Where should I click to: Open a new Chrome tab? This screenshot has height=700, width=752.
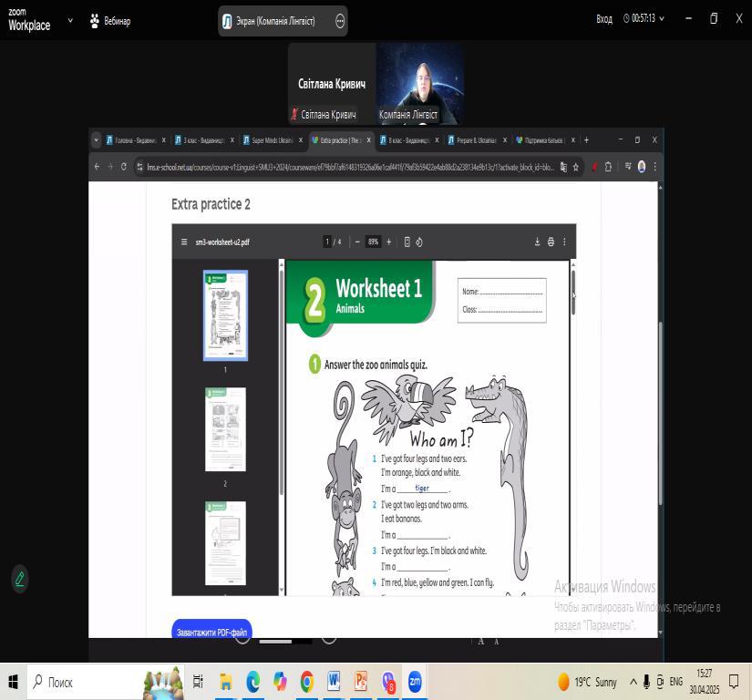(586, 140)
